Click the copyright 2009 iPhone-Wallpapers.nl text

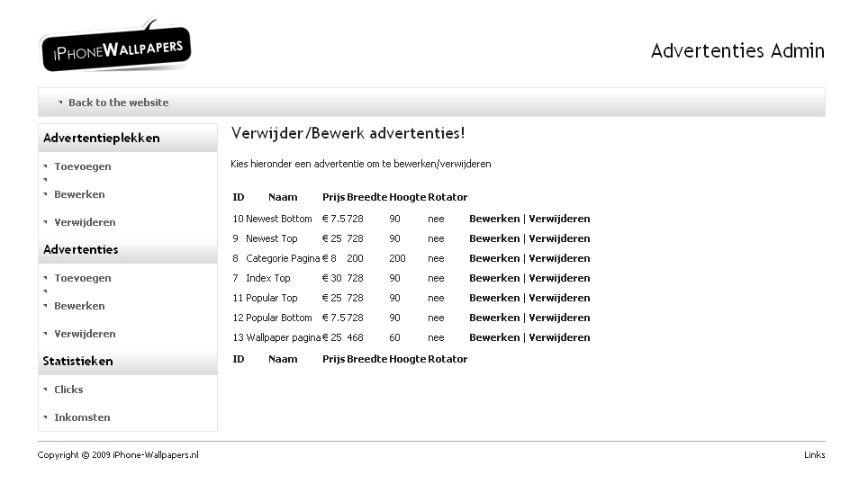118,455
